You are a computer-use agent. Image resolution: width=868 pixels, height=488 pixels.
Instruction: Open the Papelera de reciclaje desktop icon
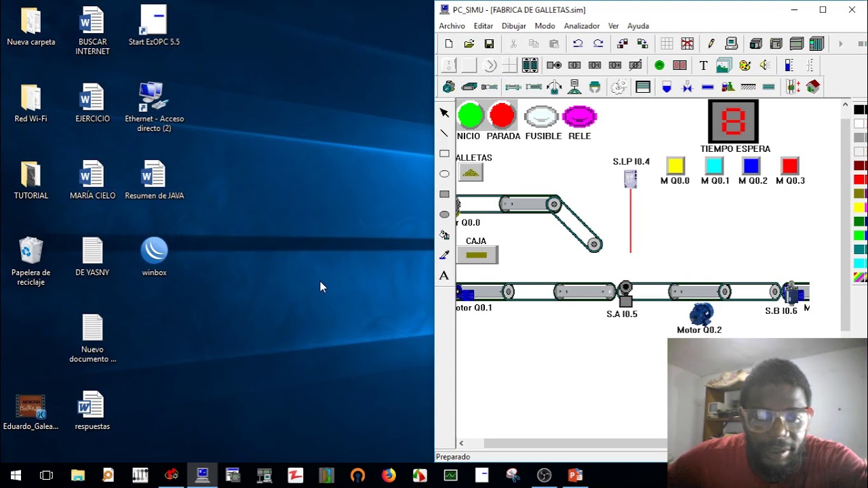31,261
